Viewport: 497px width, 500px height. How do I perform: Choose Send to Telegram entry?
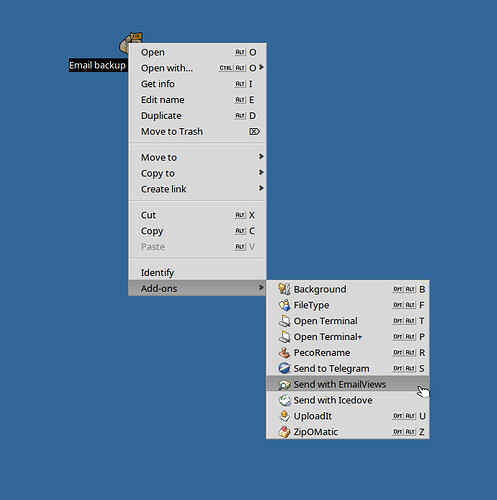click(x=348, y=368)
